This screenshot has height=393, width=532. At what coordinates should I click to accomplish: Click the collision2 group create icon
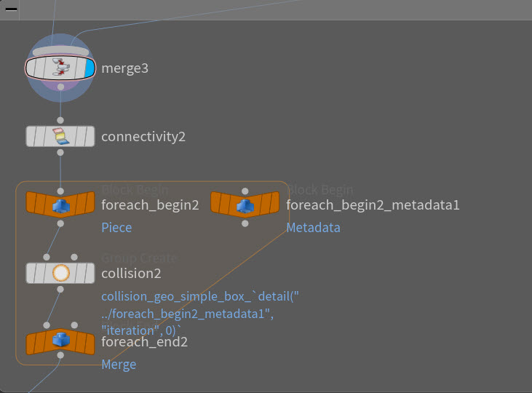(60, 273)
